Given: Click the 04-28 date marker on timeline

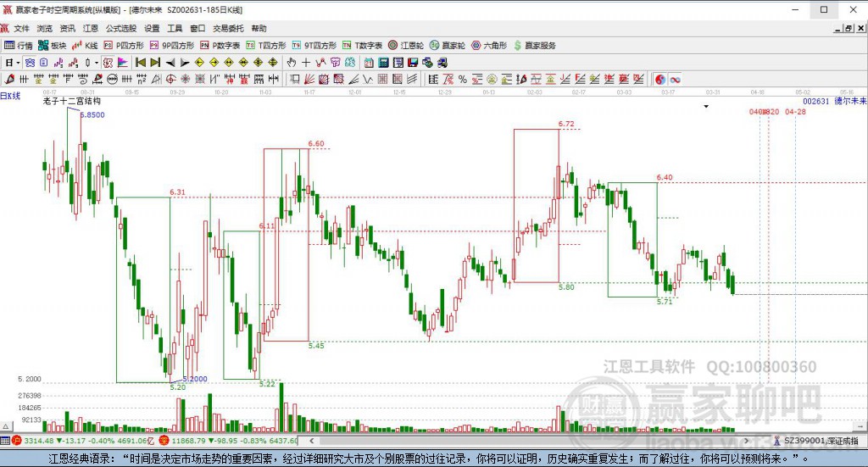Looking at the screenshot, I should pyautogui.click(x=795, y=112).
